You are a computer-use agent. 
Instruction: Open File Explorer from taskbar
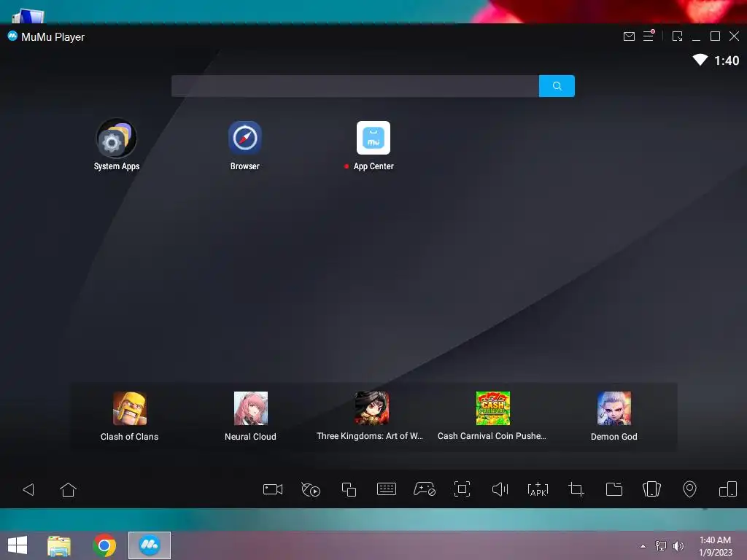pyautogui.click(x=59, y=545)
